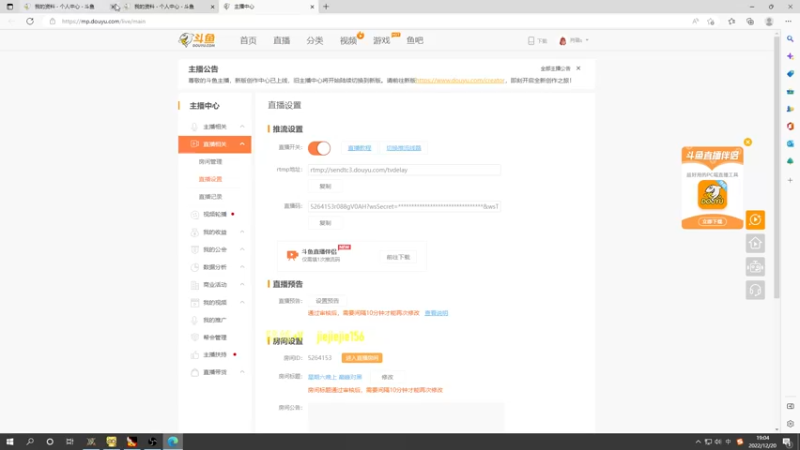
Task: Click the browser refresh button
Action: click(30, 21)
